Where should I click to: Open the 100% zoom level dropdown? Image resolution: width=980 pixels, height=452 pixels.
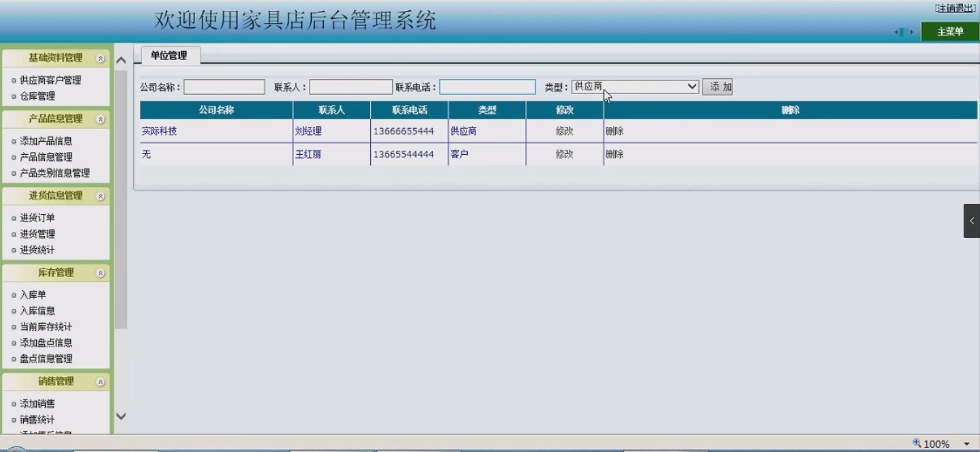pos(966,444)
